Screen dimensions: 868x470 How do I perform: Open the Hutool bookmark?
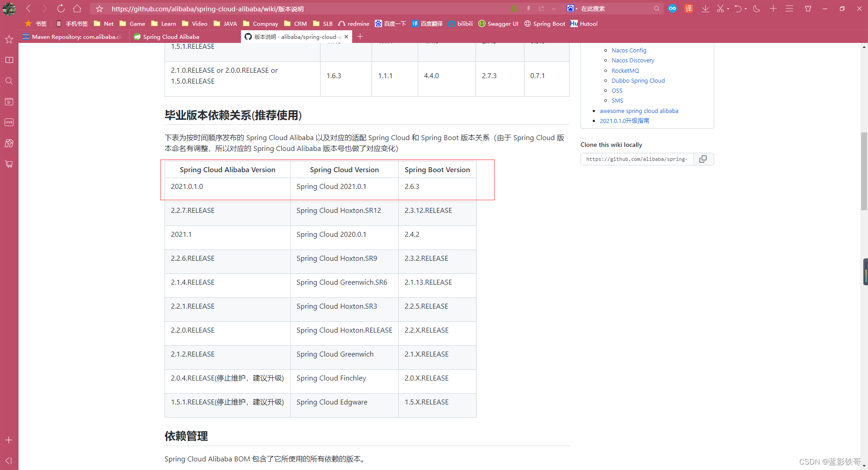pos(584,23)
